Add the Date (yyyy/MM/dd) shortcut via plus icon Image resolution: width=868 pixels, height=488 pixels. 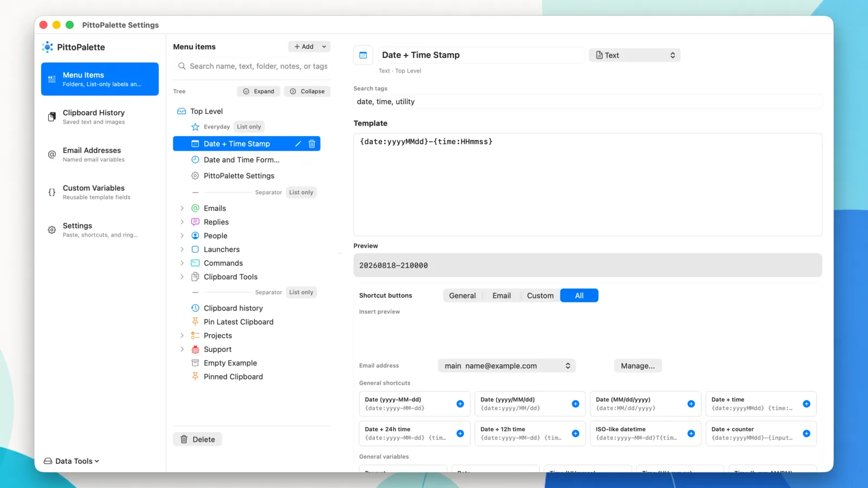(576, 404)
